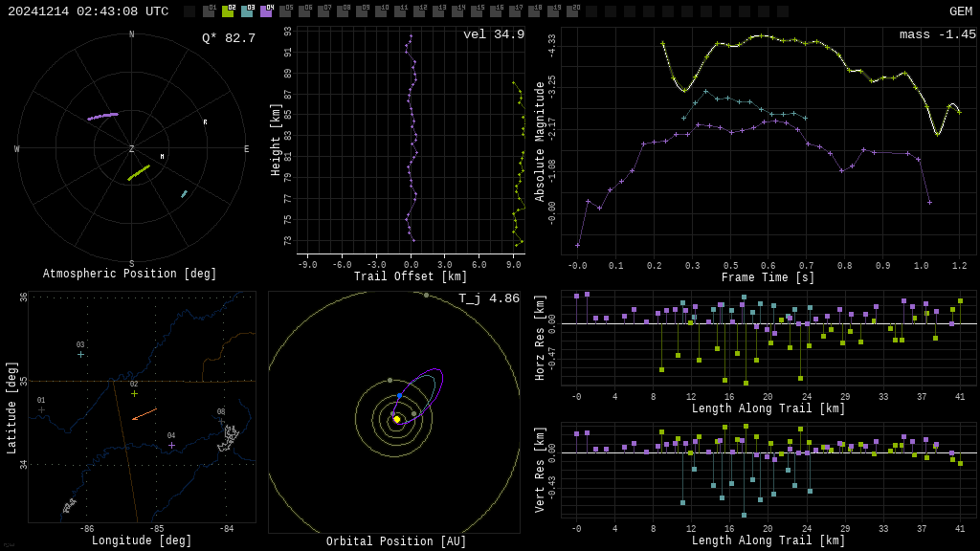Toggle the teal station 03 box in top bar

(x=247, y=11)
